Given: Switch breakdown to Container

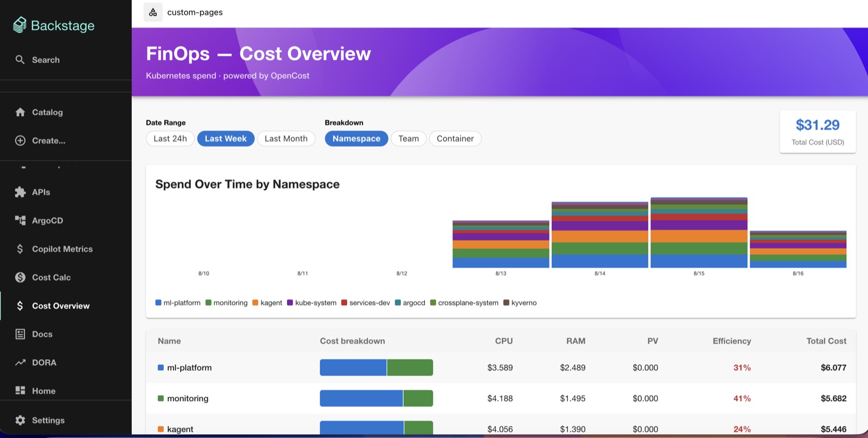Looking at the screenshot, I should [x=455, y=139].
